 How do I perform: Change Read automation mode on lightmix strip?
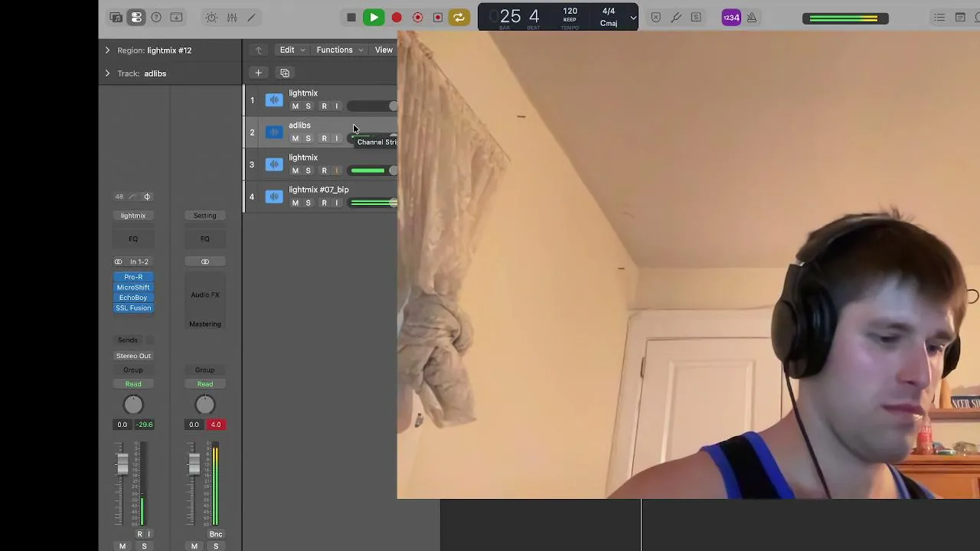(133, 384)
